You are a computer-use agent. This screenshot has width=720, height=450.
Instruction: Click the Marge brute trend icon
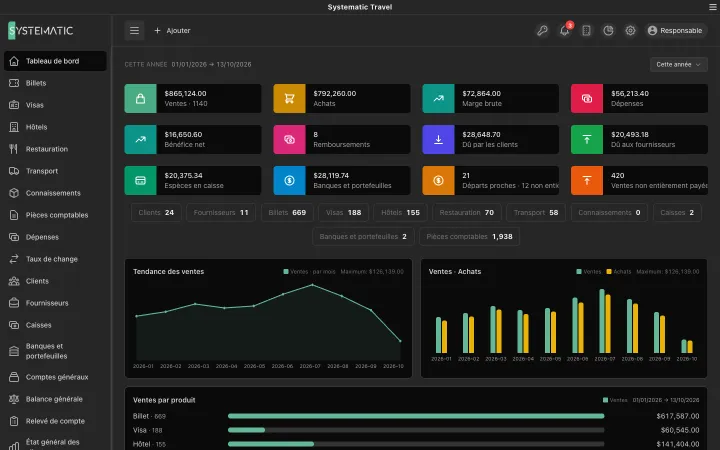click(439, 98)
